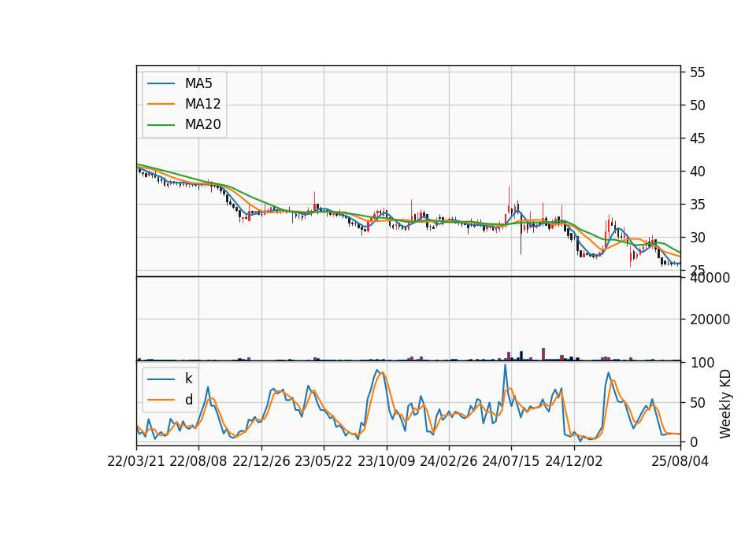Click the 22/08/08 date axis label

[198, 461]
